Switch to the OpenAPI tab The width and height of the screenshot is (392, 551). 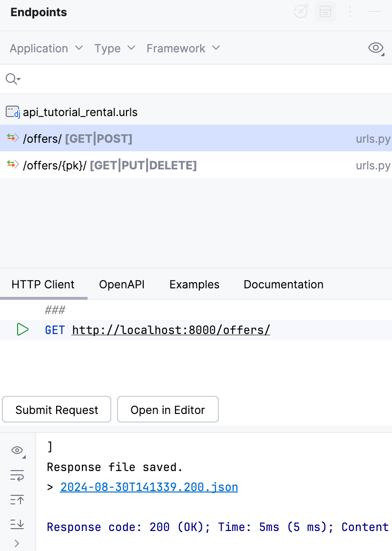[x=122, y=284]
